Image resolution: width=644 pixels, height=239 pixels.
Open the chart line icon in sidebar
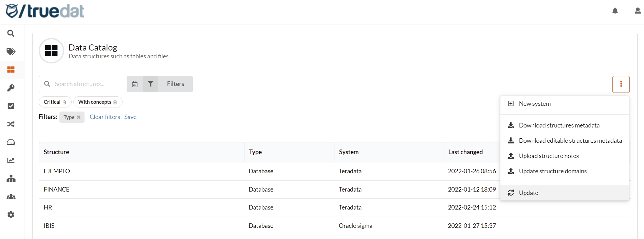click(11, 160)
